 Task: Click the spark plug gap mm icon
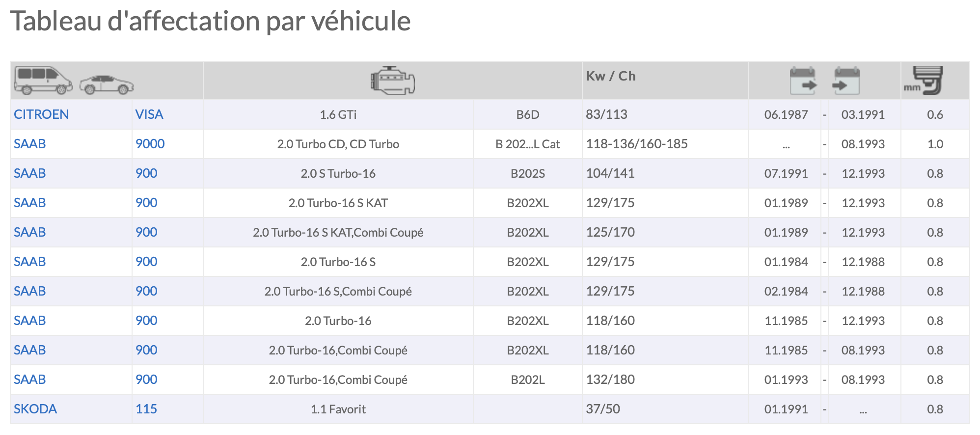pos(925,81)
